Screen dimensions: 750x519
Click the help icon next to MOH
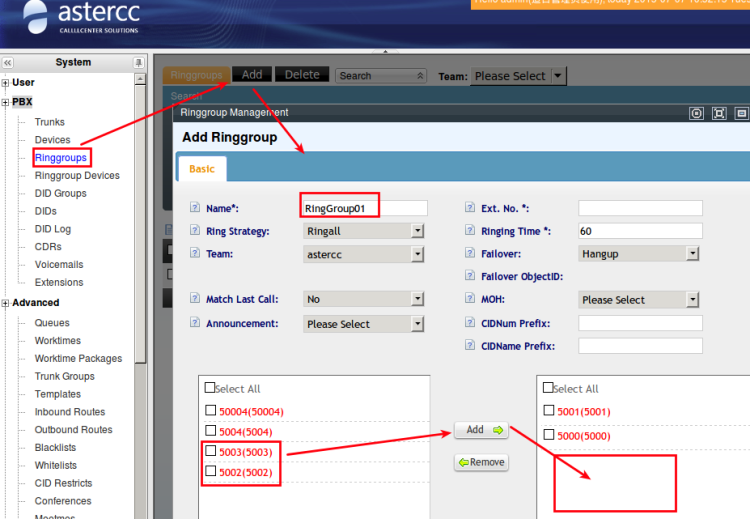point(470,299)
